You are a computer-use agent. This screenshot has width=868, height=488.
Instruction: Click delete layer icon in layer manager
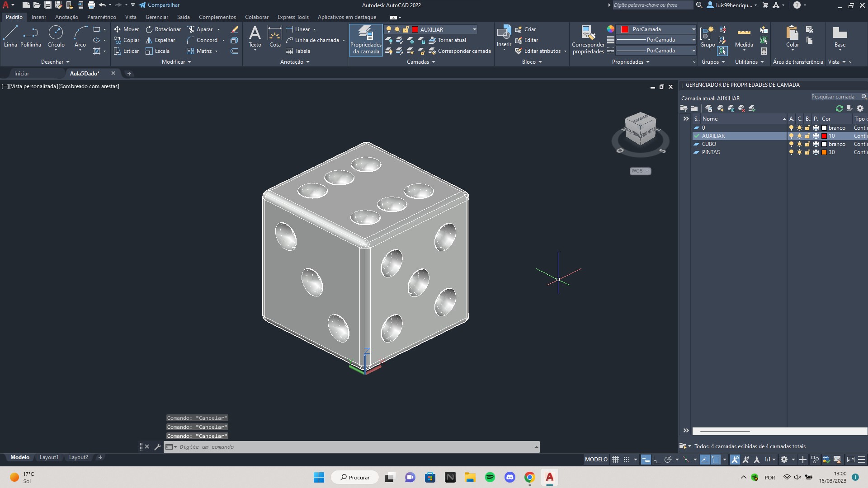pyautogui.click(x=741, y=108)
